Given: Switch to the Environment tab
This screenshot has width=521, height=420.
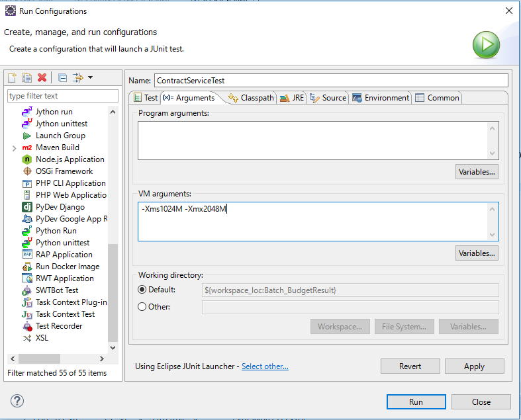Looking at the screenshot, I should (381, 98).
